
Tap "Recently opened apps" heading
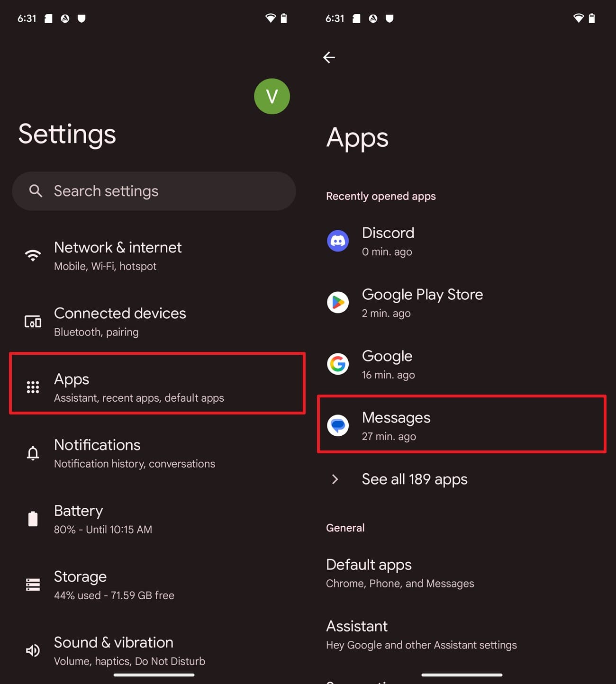(381, 196)
